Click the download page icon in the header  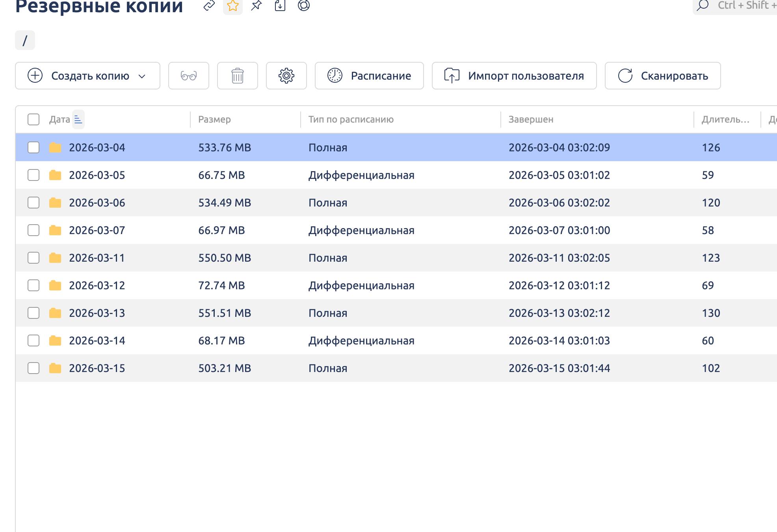(280, 5)
